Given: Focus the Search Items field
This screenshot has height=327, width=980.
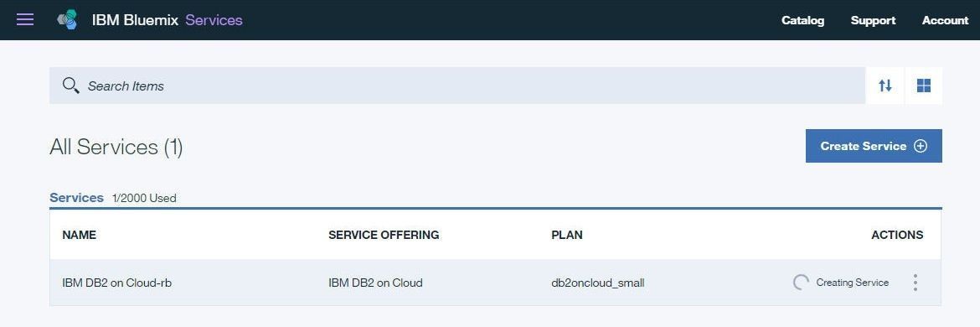Looking at the screenshot, I should coord(457,86).
